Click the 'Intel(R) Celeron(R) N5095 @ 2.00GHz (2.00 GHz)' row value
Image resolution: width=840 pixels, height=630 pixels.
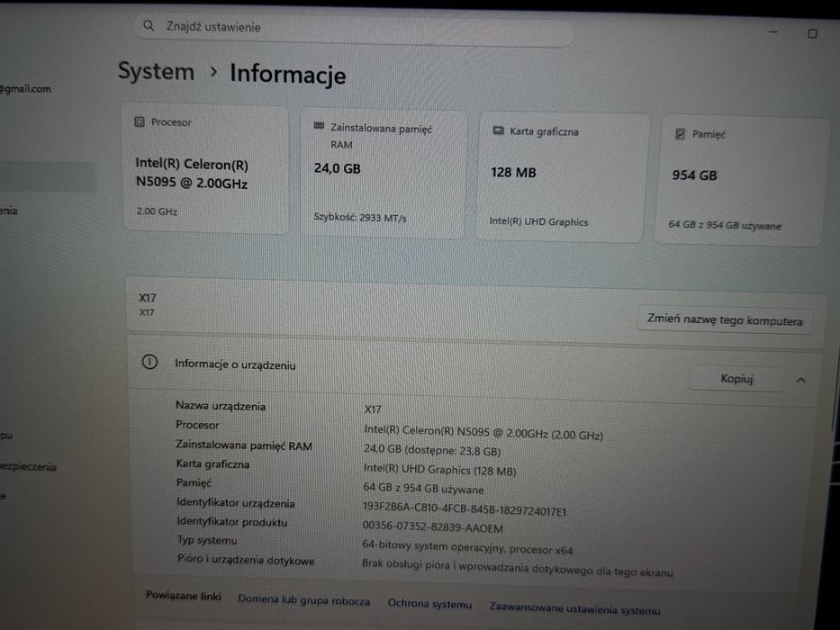click(483, 432)
